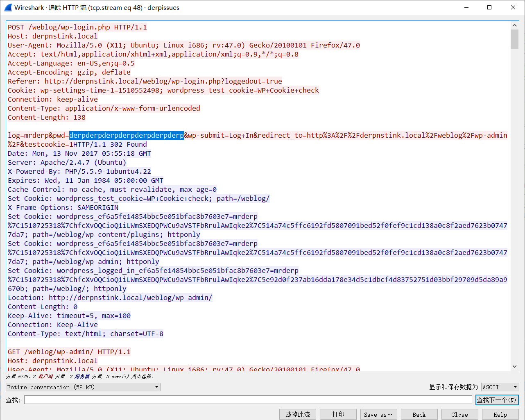This screenshot has width=525, height=420.
Task: Click the Cookie: wp-settings-time-1 line
Action: point(163,91)
